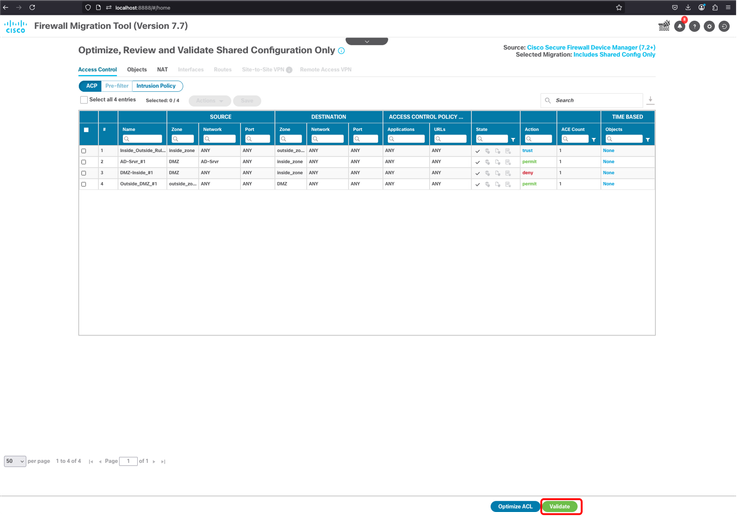The height and width of the screenshot is (516, 737).
Task: Click the logout arrow icon in header
Action: (724, 26)
